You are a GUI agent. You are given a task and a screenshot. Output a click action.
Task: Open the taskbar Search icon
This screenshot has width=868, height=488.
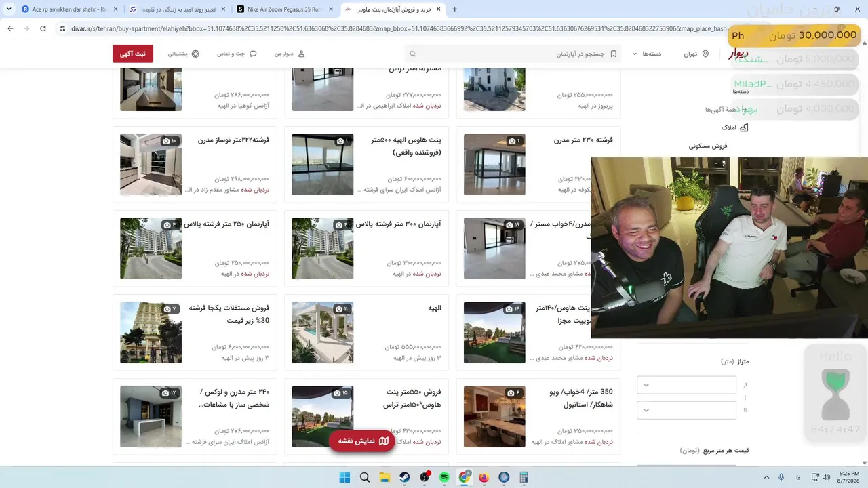click(x=365, y=477)
